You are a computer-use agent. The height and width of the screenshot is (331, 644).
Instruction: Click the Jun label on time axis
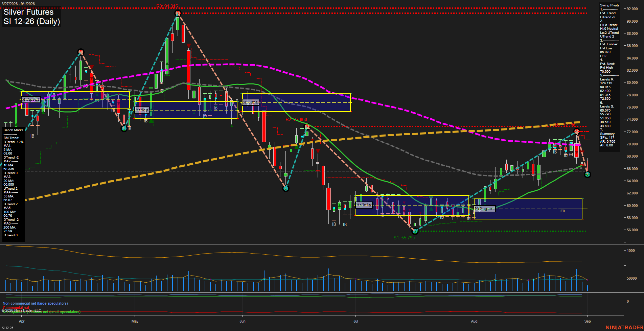(x=243, y=321)
